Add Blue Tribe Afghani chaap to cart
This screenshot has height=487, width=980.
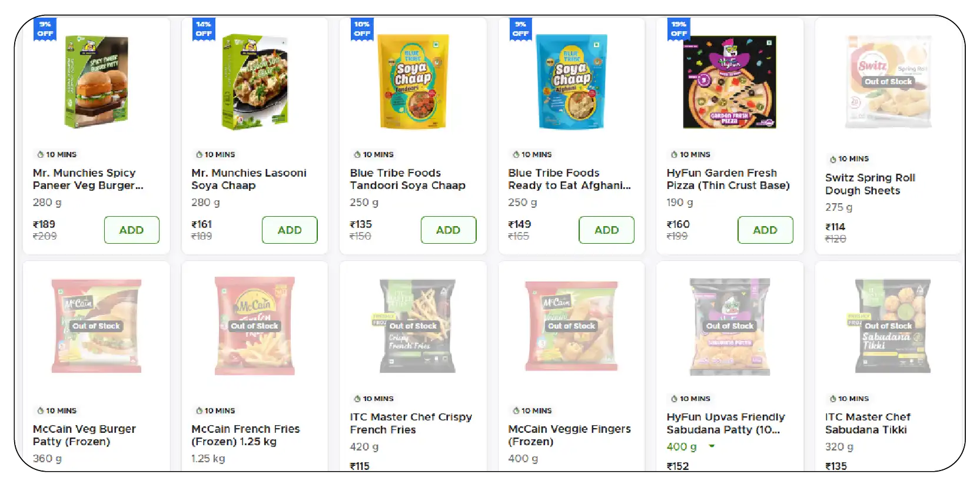pos(606,230)
